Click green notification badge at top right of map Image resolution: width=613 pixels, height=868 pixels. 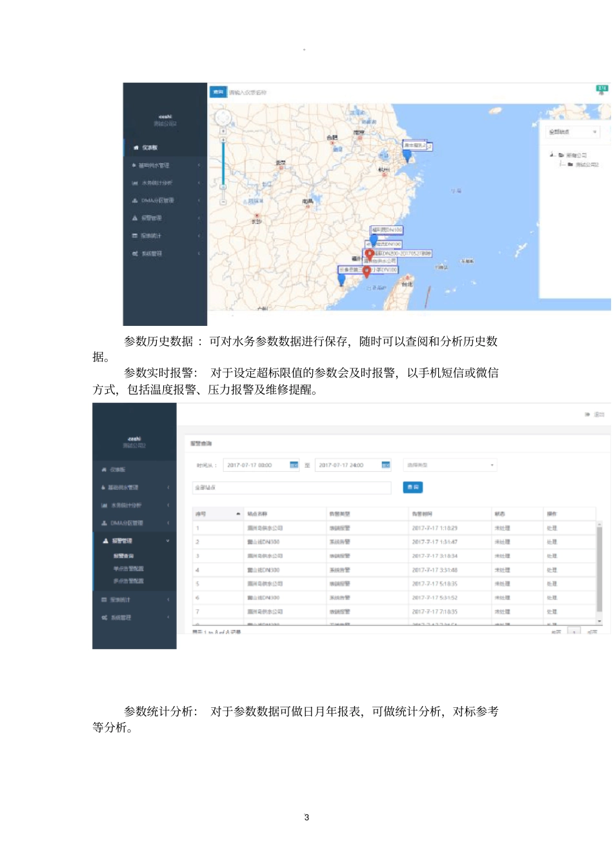click(x=601, y=88)
